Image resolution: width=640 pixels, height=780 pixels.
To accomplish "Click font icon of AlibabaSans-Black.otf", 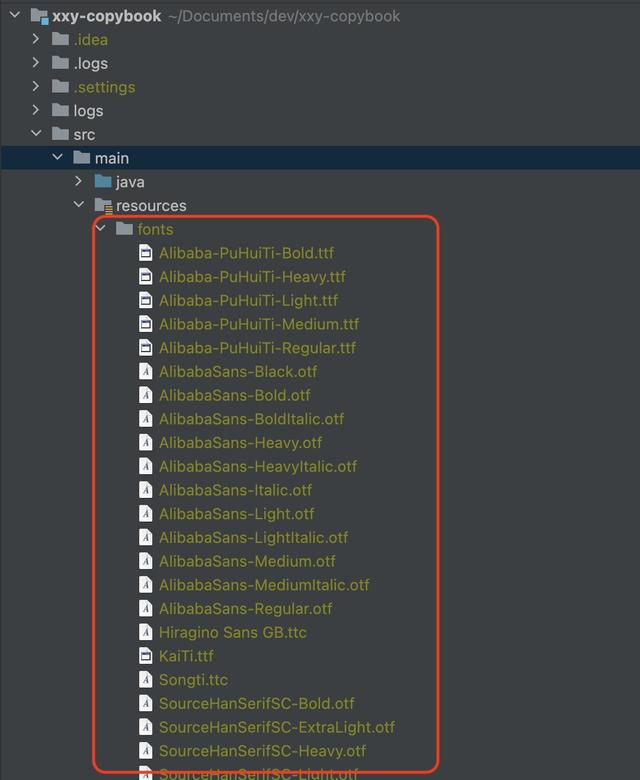I will point(146,372).
